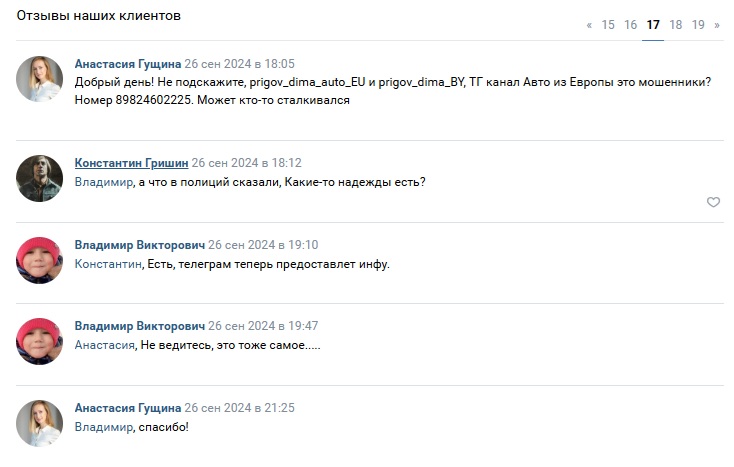Open avatar on Анастасия's 21:25 comment
Viewport: 734px width, 467px height.
pyautogui.click(x=40, y=424)
